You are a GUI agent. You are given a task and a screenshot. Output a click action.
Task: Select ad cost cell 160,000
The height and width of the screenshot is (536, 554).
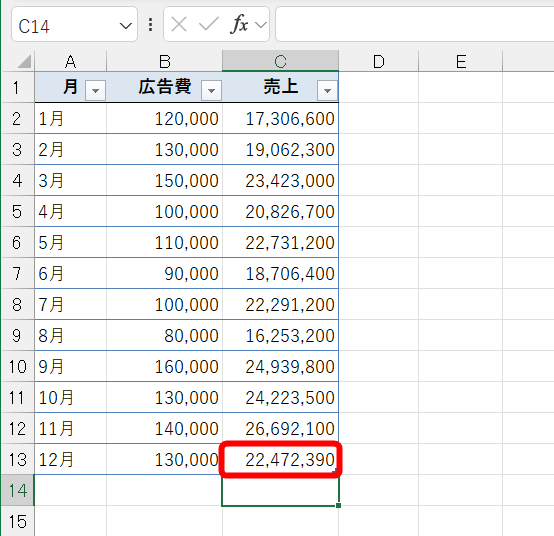tap(165, 366)
